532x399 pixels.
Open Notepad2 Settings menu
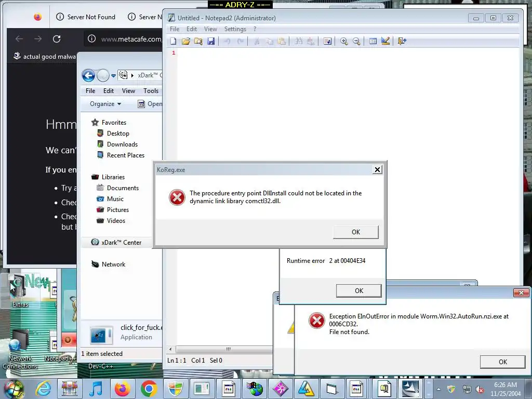[x=235, y=29]
